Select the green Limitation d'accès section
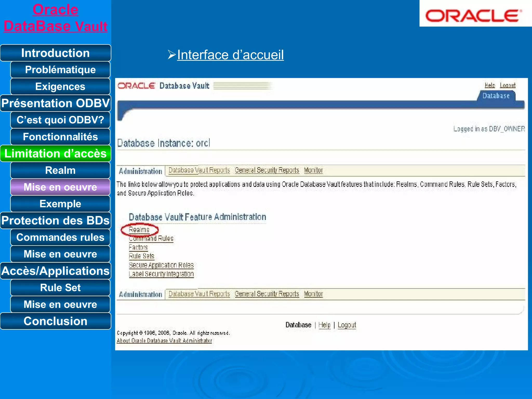Screen dimensions: 532x399 click(56, 154)
